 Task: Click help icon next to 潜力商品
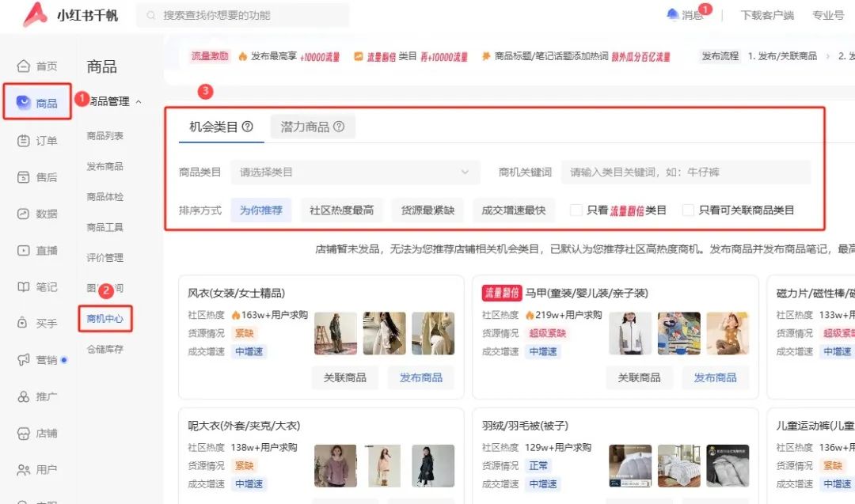(x=339, y=127)
